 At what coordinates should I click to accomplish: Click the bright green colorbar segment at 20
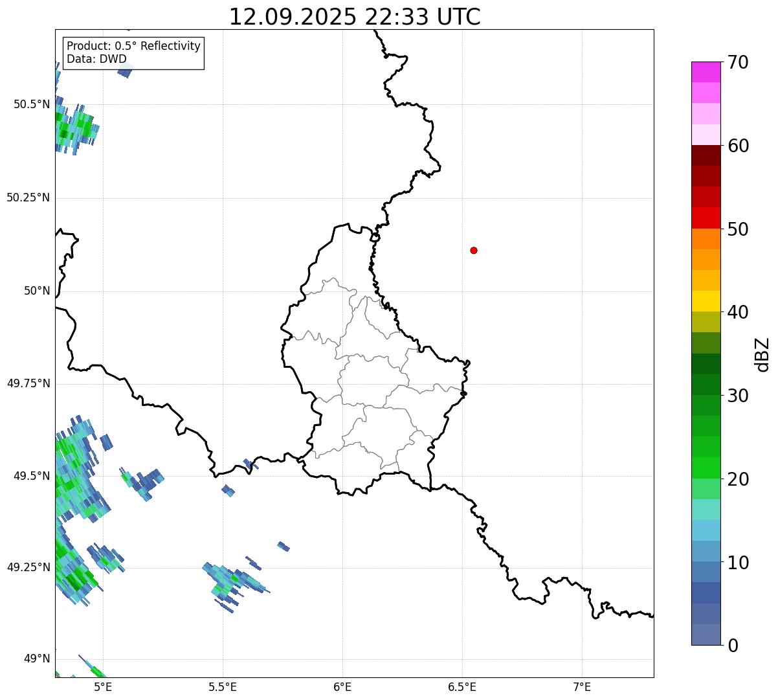706,468
